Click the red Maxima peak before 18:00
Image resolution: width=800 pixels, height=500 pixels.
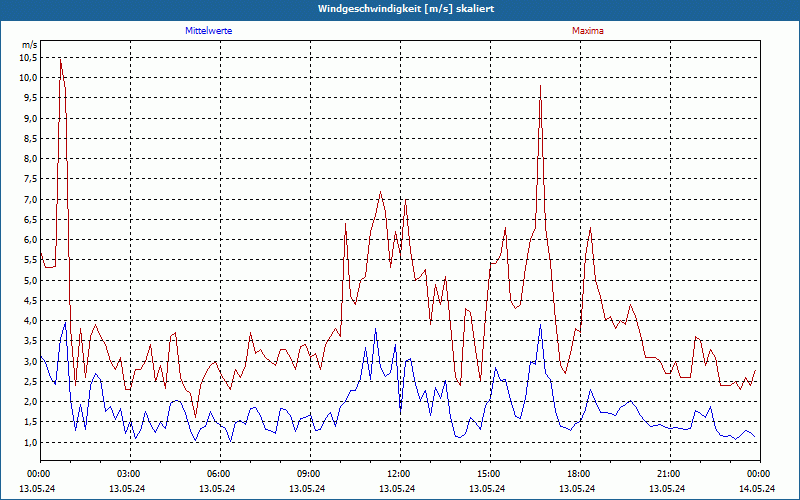pos(540,86)
